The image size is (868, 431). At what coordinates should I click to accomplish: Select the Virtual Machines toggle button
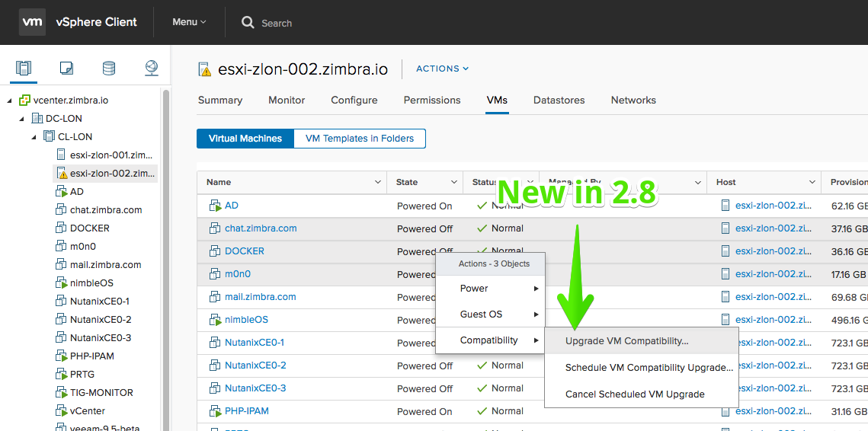click(x=245, y=139)
